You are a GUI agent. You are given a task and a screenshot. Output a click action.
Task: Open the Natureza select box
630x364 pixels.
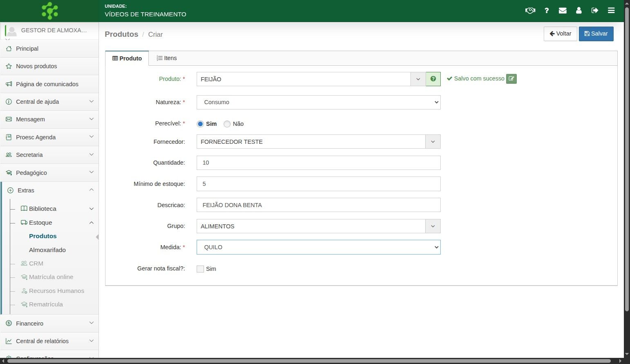click(318, 102)
